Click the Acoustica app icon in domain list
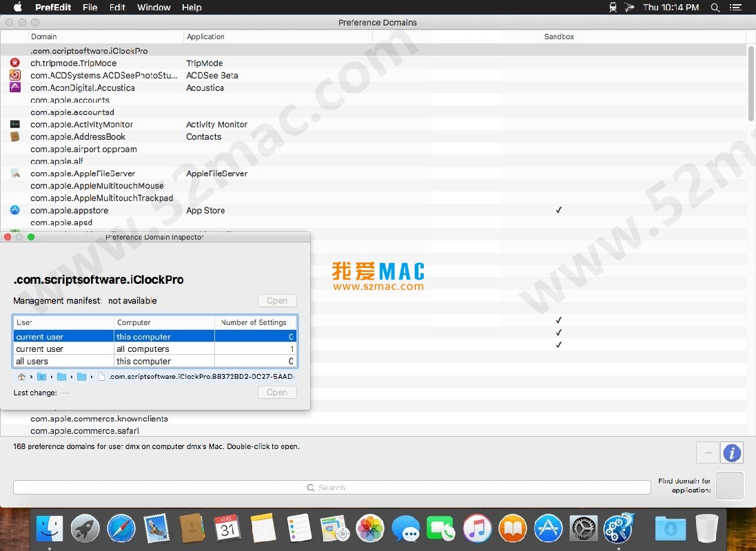Screen dimensions: 756x551 (x=15, y=87)
